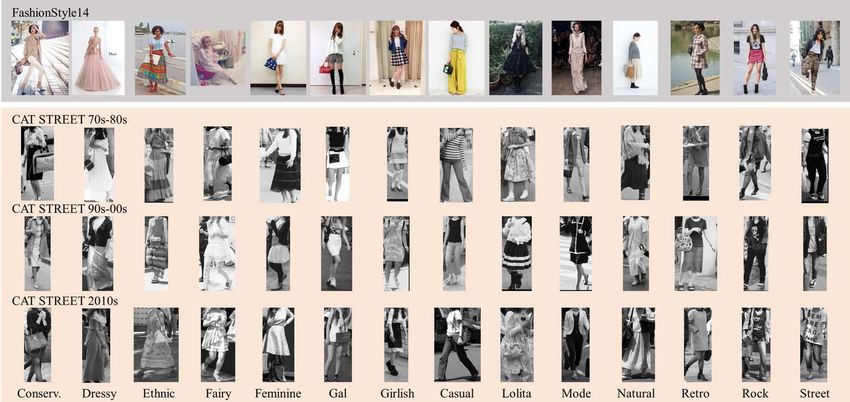
Task: Open the 70s-80s Gal thumbnail
Action: (x=338, y=164)
